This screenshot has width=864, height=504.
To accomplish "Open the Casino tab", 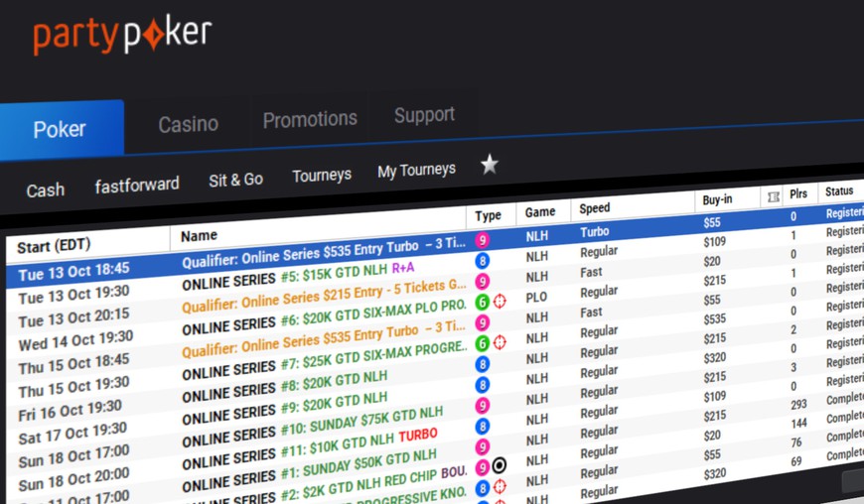I will click(188, 124).
